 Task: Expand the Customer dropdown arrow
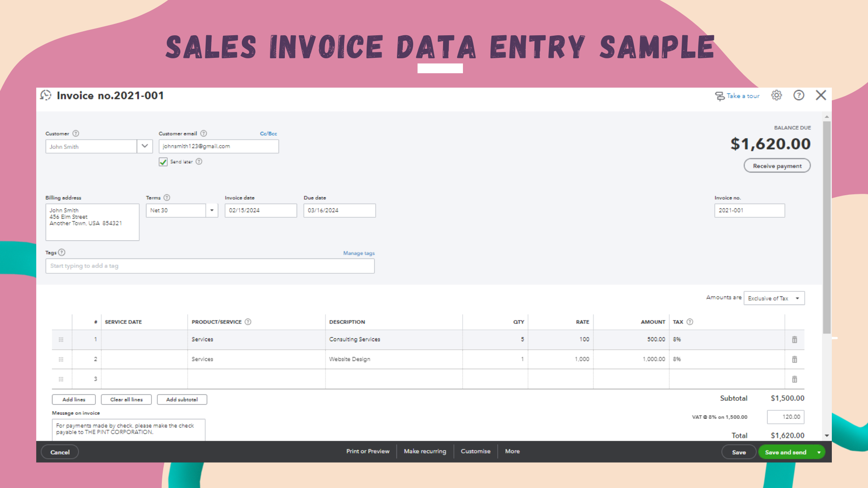click(145, 146)
